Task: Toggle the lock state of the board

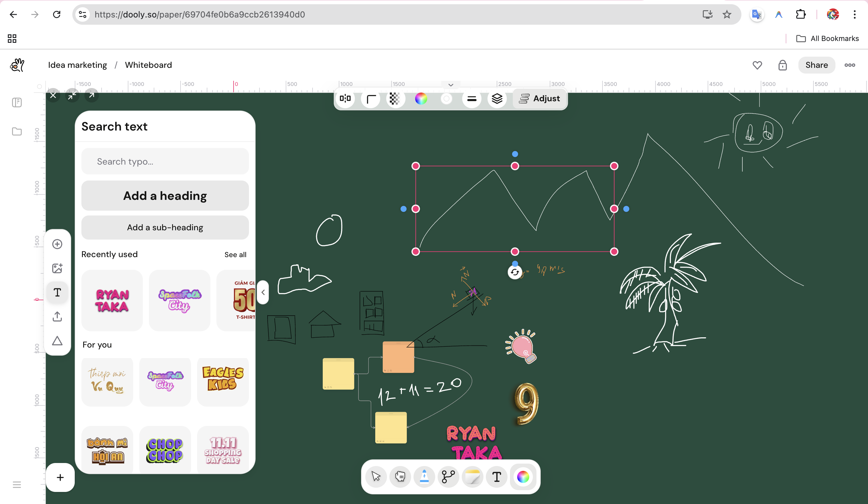Action: pyautogui.click(x=783, y=65)
